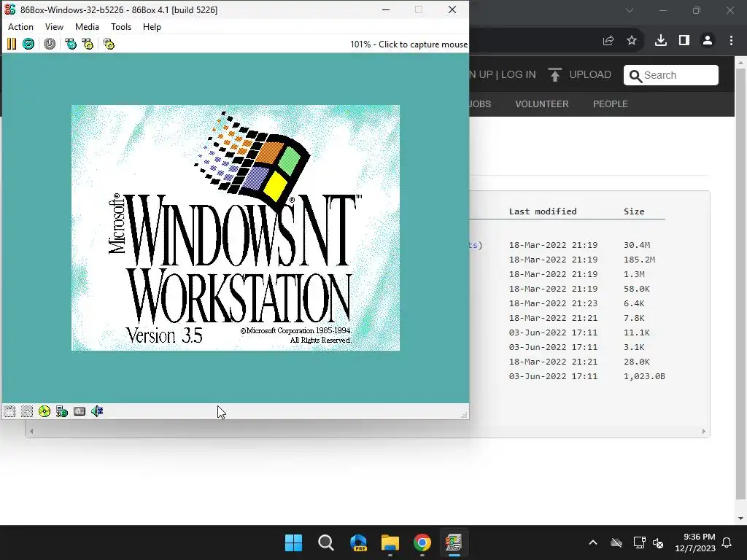The image size is (747, 560).
Task: Click the hard disk status icon
Action: tap(80, 411)
